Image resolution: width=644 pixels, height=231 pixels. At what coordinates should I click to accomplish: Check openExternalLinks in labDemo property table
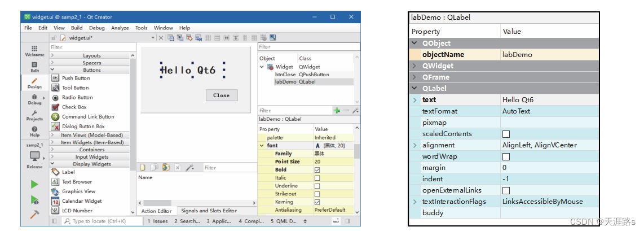click(506, 190)
